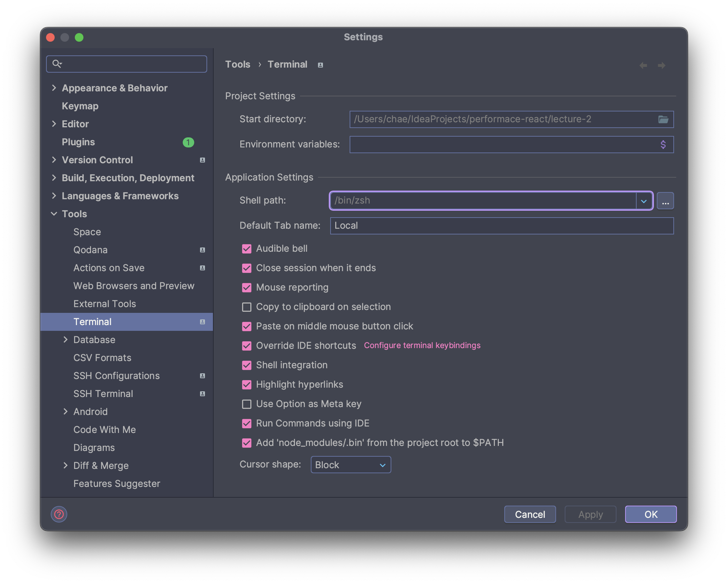This screenshot has width=728, height=584.
Task: Open the Shell path dropdown arrow
Action: pos(644,201)
